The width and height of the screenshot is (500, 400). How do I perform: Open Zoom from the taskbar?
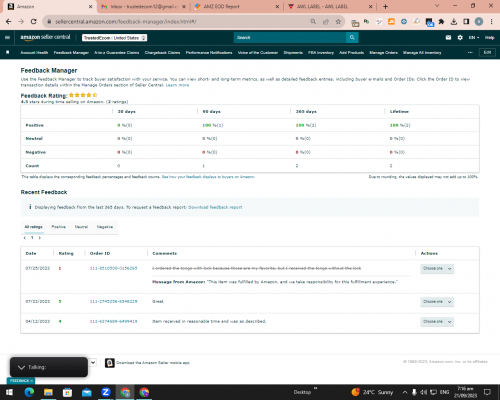click(x=106, y=392)
